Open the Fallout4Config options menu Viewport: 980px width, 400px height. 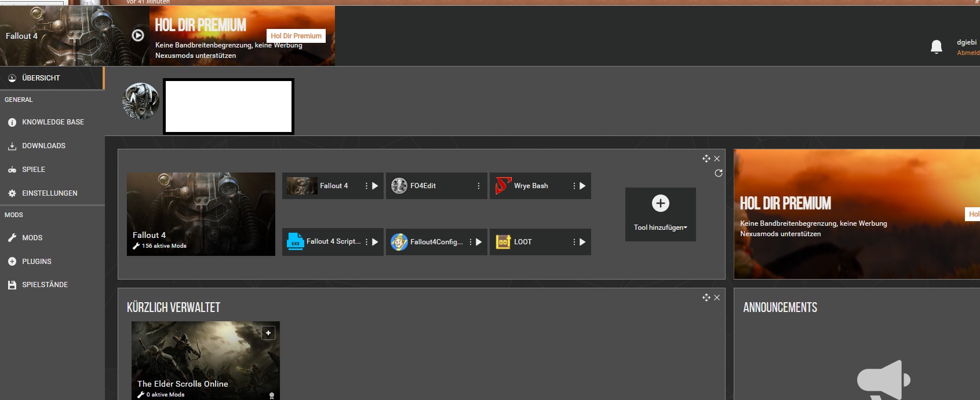click(470, 242)
